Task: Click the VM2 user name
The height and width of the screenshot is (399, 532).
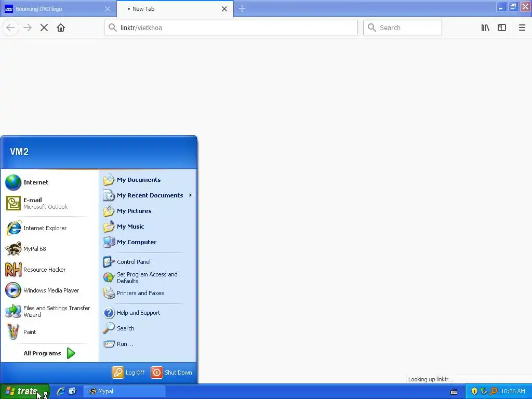Action: pyautogui.click(x=19, y=152)
